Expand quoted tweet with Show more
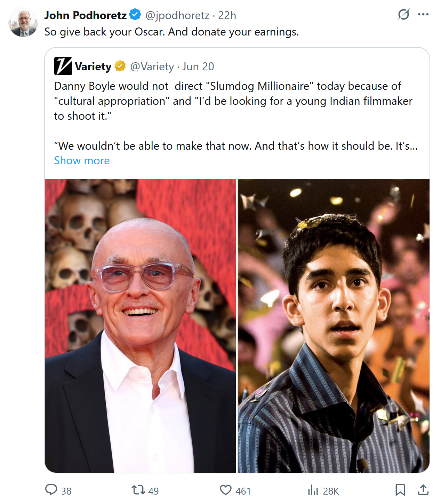 (x=82, y=160)
